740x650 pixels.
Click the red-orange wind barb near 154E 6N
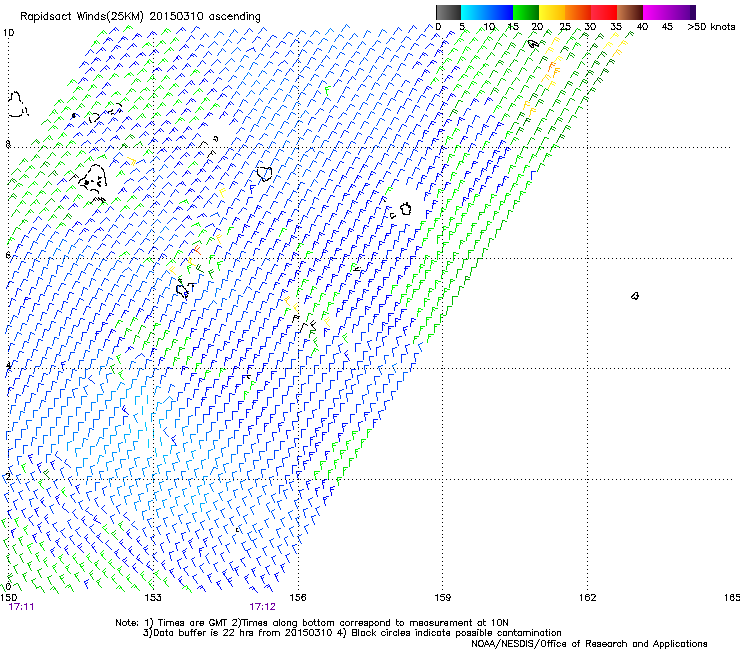197,250
